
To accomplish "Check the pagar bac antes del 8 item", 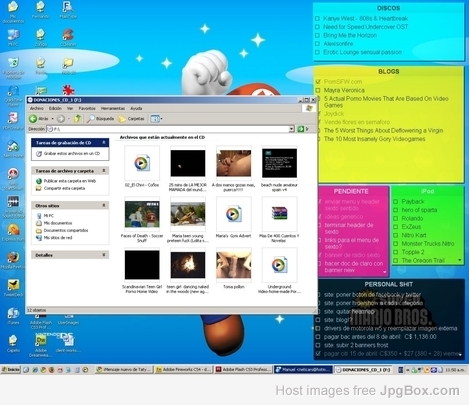I will click(318, 337).
